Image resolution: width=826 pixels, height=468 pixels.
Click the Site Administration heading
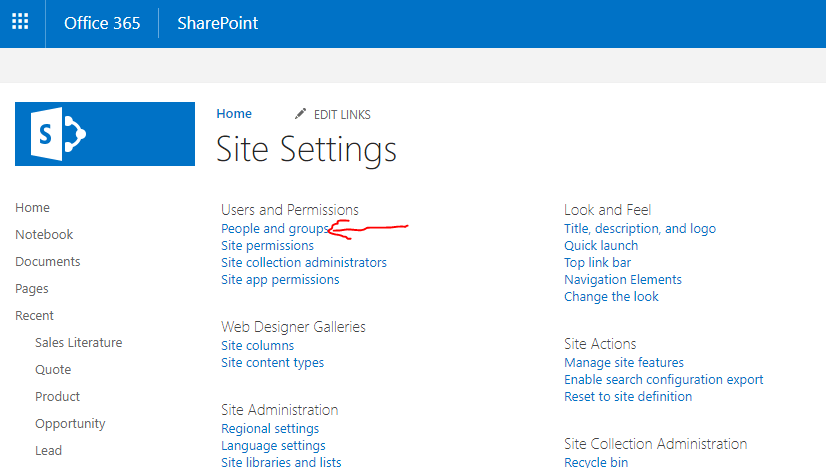pos(280,410)
